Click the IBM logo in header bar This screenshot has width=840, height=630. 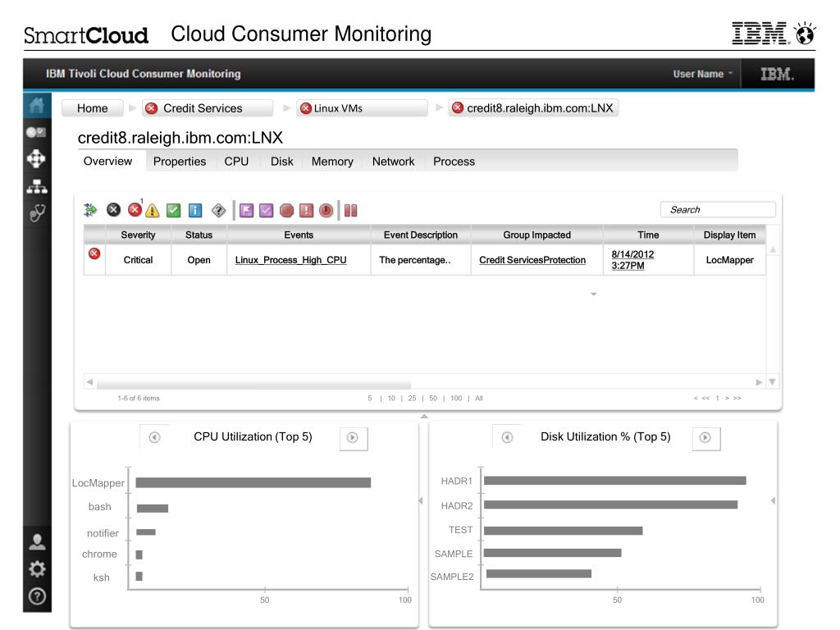(778, 74)
